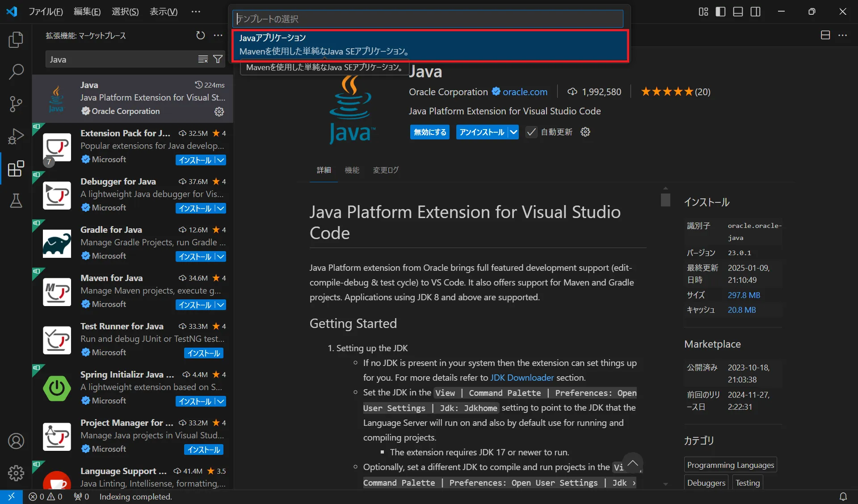
Task: Switch to 変更ログ tab
Action: (386, 170)
